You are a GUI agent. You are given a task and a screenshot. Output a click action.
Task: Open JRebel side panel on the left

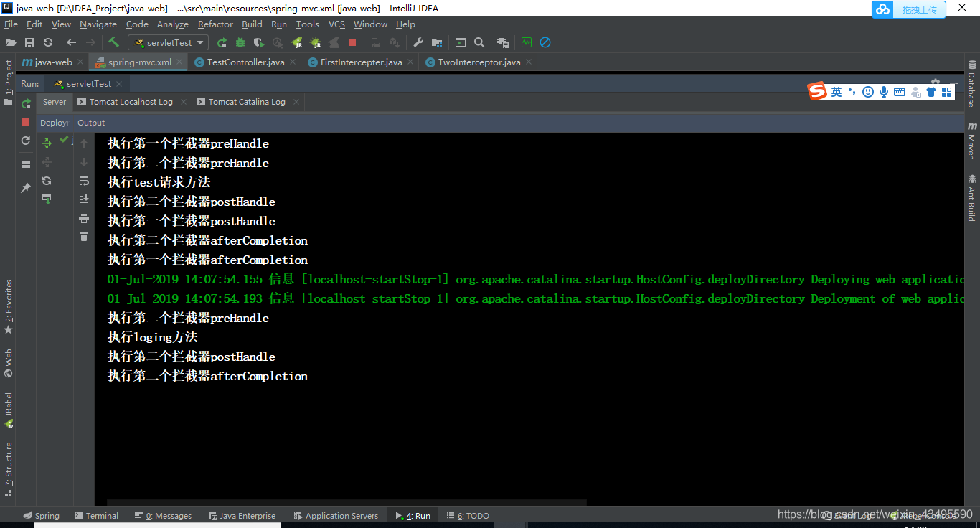coord(9,410)
